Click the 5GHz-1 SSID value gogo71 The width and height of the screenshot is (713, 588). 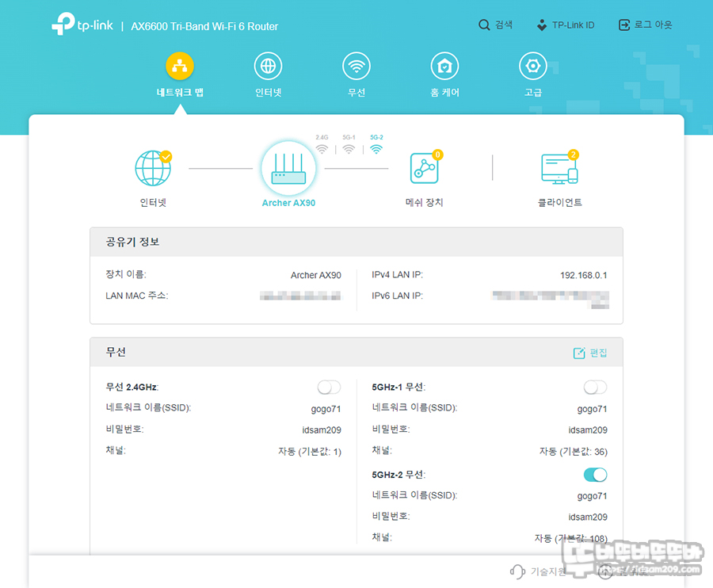tap(592, 409)
